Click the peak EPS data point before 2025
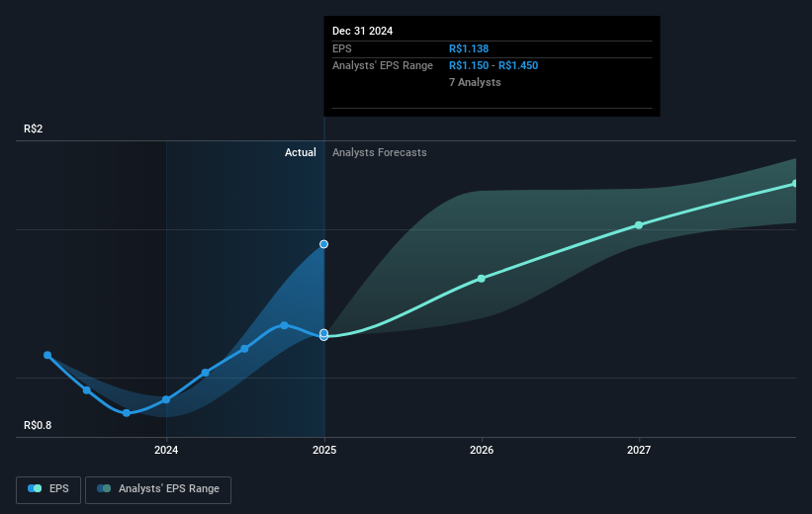Viewport: 812px width, 514px height. coord(284,325)
